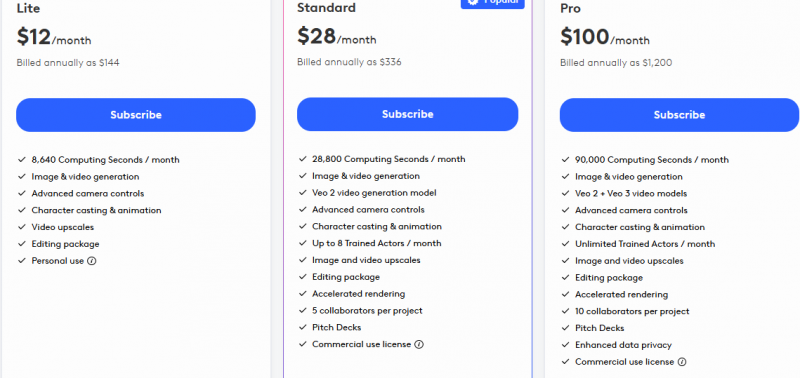Click 'Pitch Decks' in the Pro plan

click(x=599, y=328)
